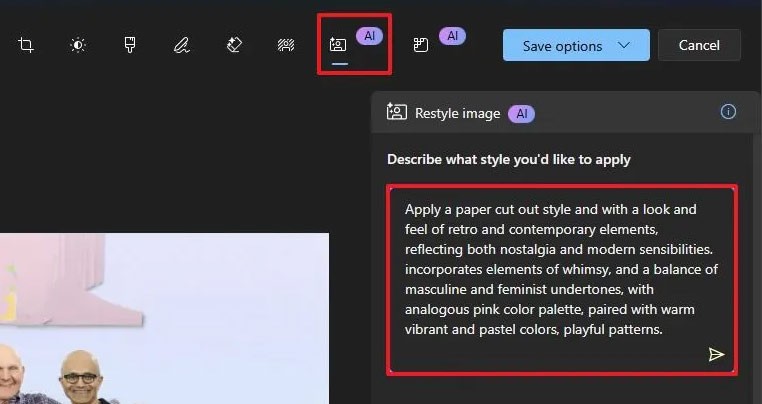
Task: Open the Adjustment brightness tool
Action: (78, 45)
